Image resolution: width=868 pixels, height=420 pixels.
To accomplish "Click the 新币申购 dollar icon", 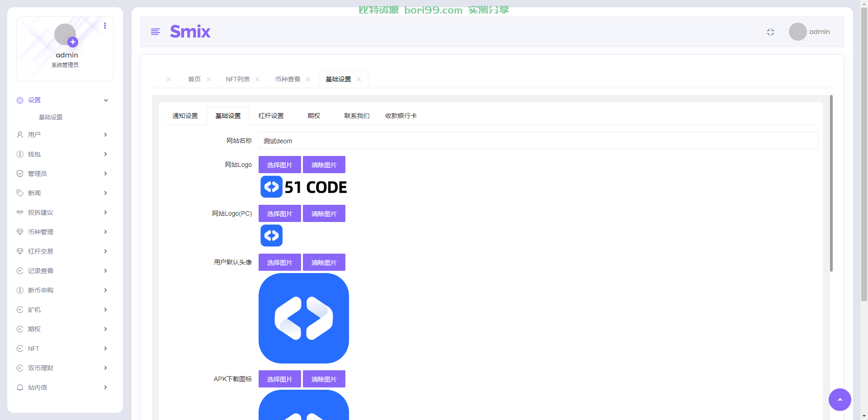I will [20, 290].
